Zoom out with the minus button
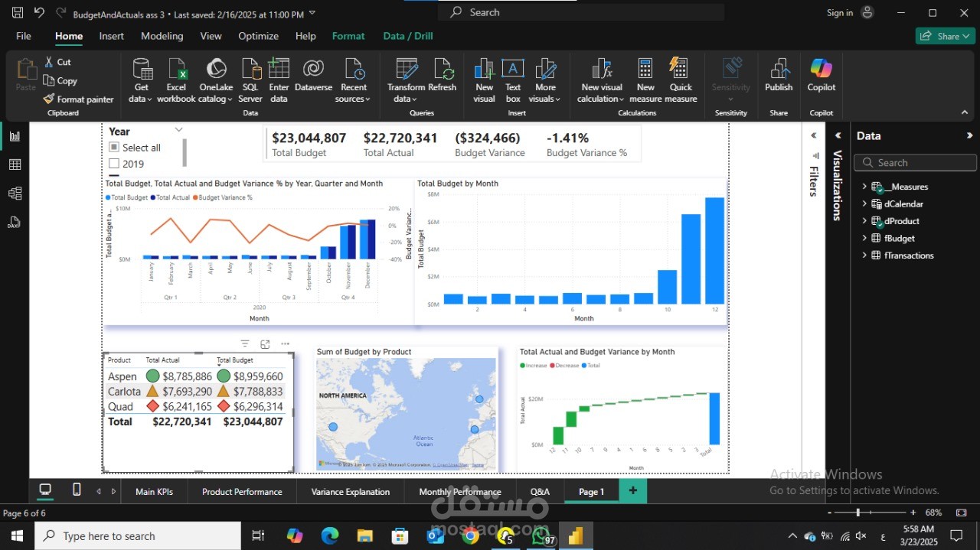This screenshot has height=550, width=980. pyautogui.click(x=829, y=513)
